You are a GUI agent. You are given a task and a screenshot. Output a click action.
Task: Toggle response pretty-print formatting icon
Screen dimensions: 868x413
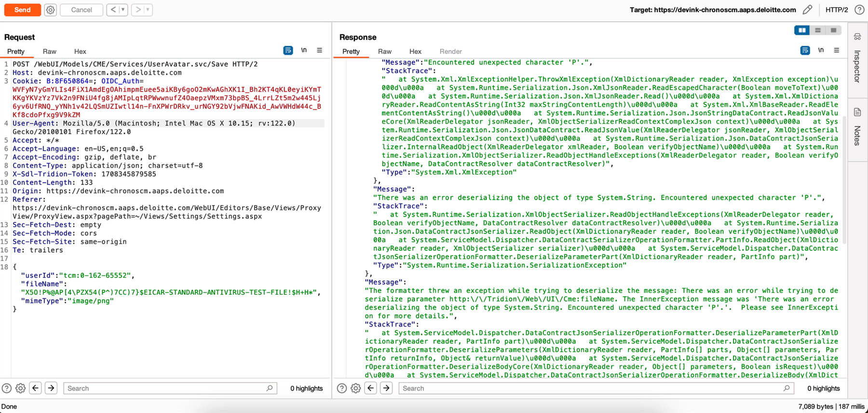[x=805, y=50]
